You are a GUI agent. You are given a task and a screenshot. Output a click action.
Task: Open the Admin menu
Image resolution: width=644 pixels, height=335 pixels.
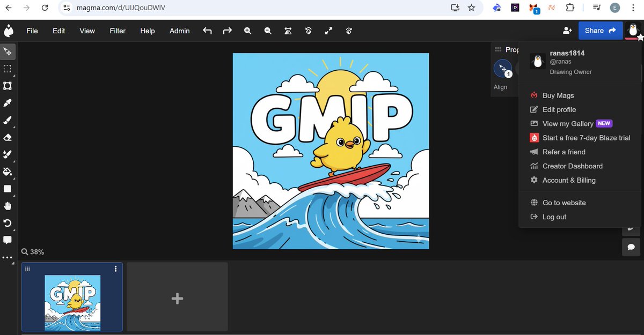pyautogui.click(x=180, y=31)
